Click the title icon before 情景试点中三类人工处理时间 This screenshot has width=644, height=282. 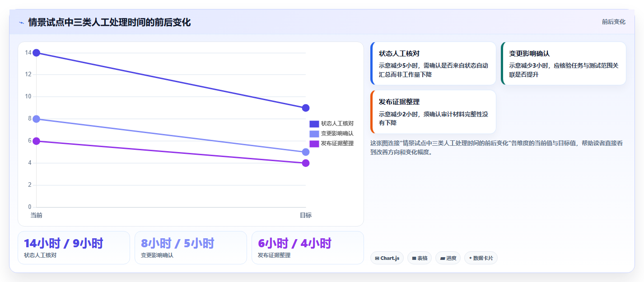point(21,23)
